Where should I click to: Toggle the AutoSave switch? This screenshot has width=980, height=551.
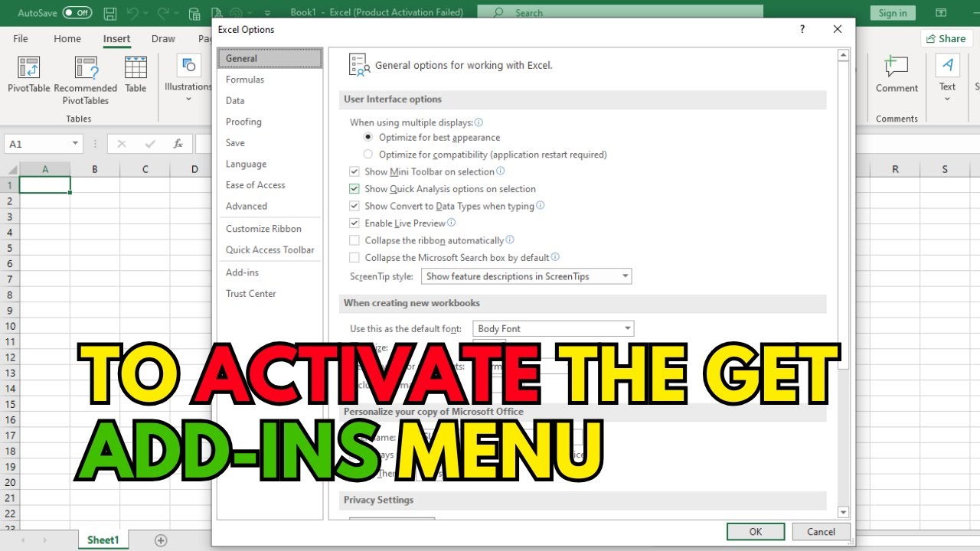pyautogui.click(x=77, y=13)
